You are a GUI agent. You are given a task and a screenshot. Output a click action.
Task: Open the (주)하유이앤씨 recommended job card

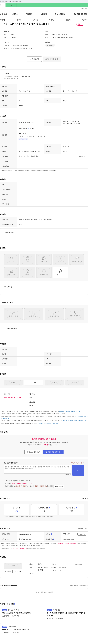coord(22,630)
